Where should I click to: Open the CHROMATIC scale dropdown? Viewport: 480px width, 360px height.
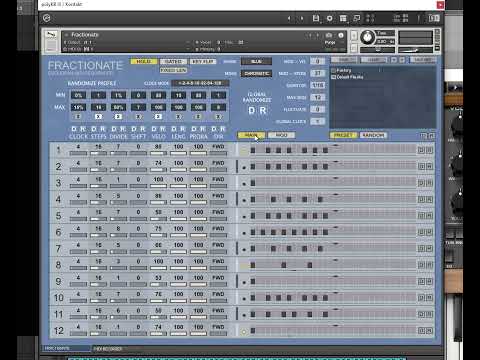point(256,73)
